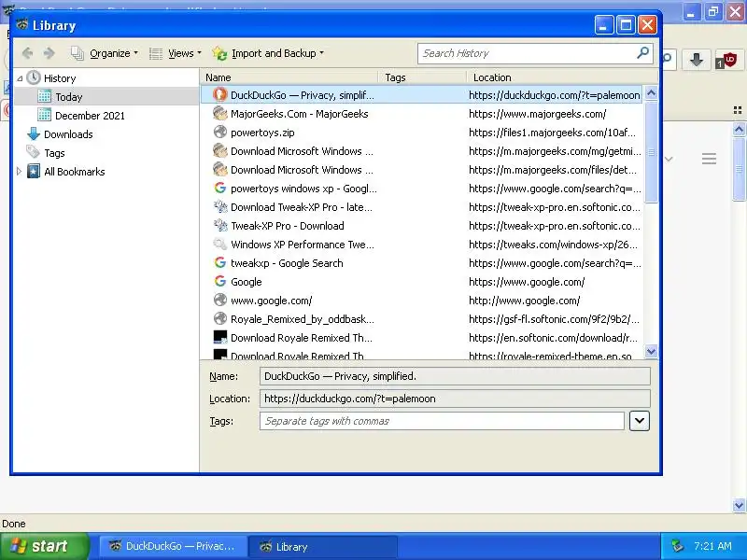Click the Windows XP Performance row icon

[219, 244]
